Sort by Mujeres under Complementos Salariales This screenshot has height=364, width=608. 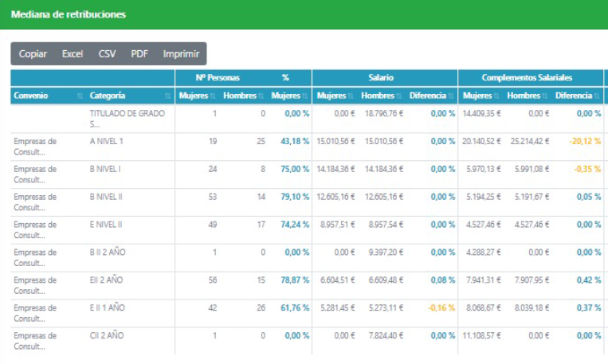click(x=497, y=96)
